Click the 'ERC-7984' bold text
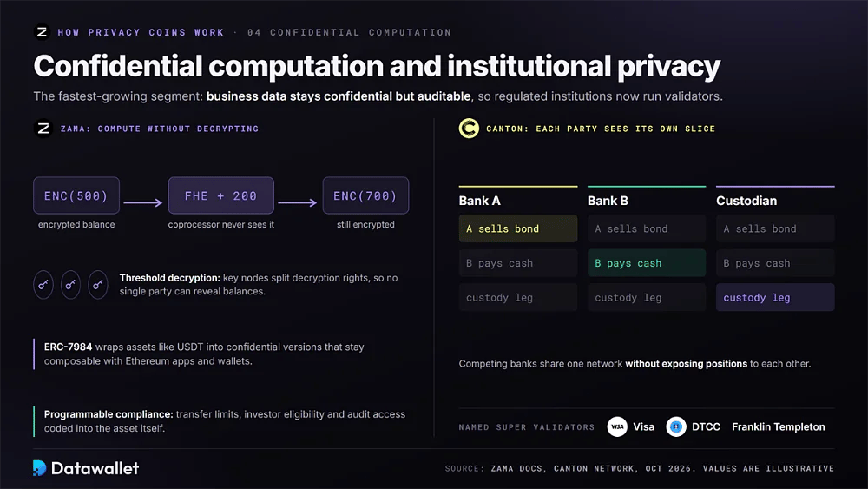The height and width of the screenshot is (489, 868). [x=68, y=347]
